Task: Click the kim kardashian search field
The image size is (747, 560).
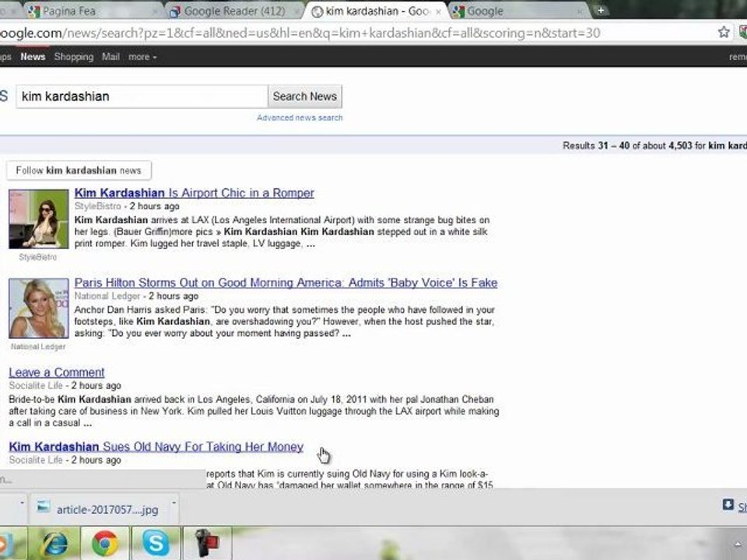Action: tap(142, 96)
